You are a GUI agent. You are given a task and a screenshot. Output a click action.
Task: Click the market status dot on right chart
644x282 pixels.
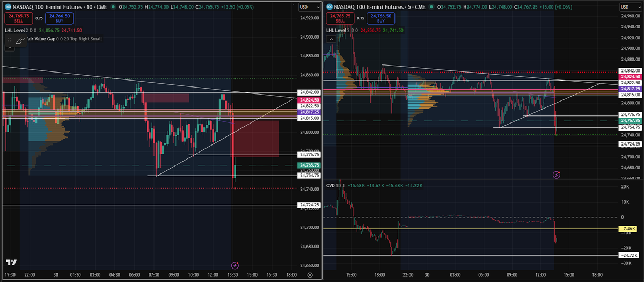(x=433, y=6)
